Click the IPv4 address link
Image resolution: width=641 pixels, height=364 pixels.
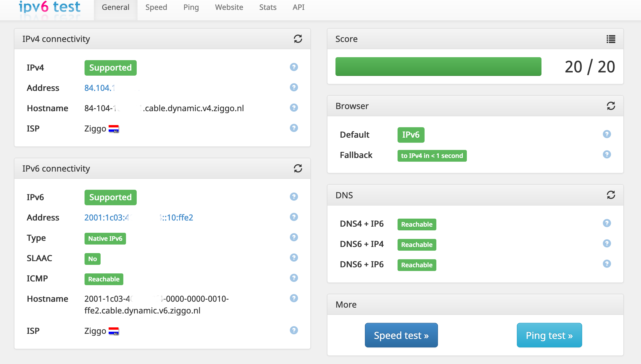point(100,88)
